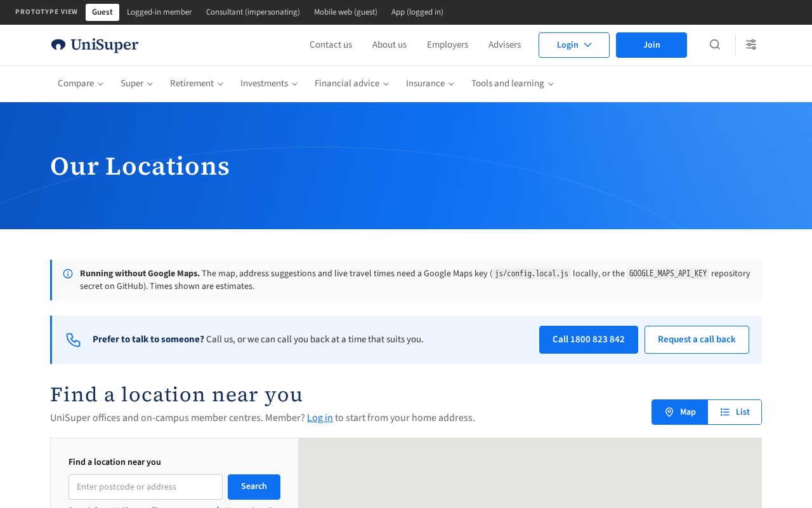Switch to List view
Image resolution: width=812 pixels, height=508 pixels.
(735, 412)
